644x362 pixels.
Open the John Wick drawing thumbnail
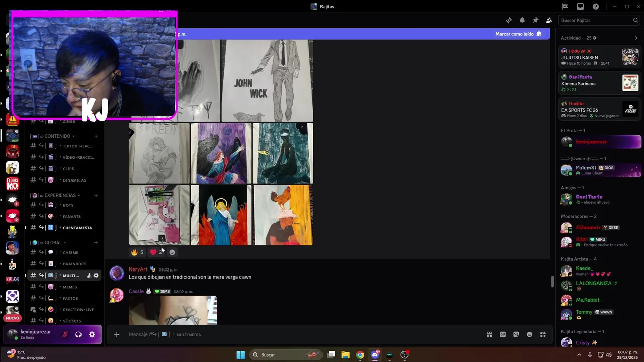click(267, 80)
